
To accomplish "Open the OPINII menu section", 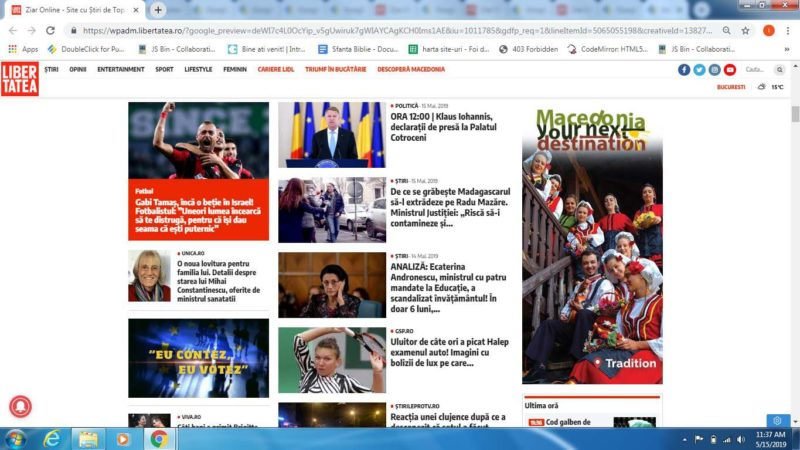I will [78, 69].
